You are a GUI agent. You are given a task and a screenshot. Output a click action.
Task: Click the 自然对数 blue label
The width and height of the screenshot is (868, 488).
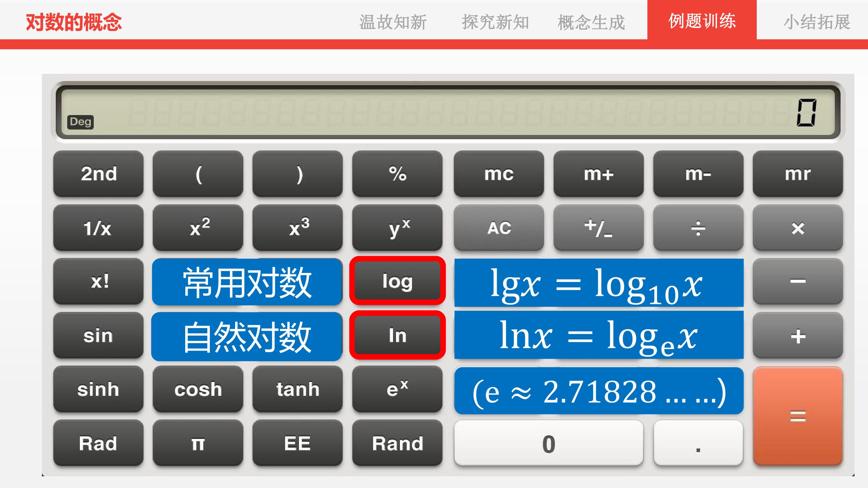(247, 336)
